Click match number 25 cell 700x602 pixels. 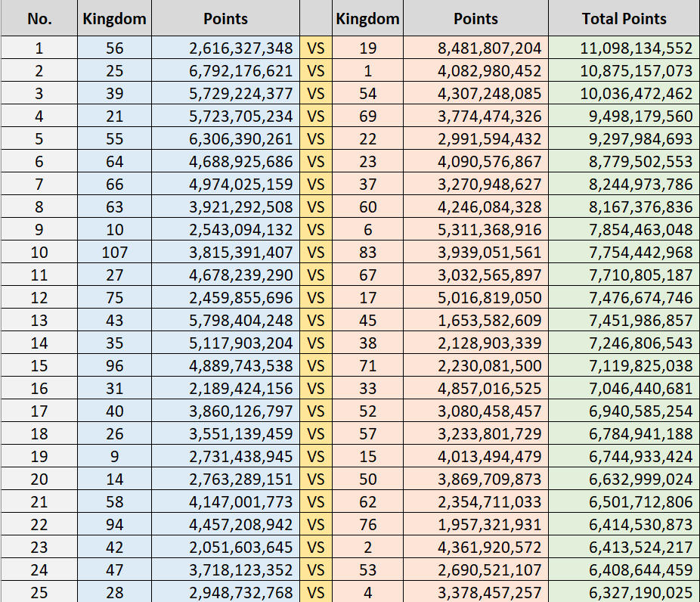point(39,593)
